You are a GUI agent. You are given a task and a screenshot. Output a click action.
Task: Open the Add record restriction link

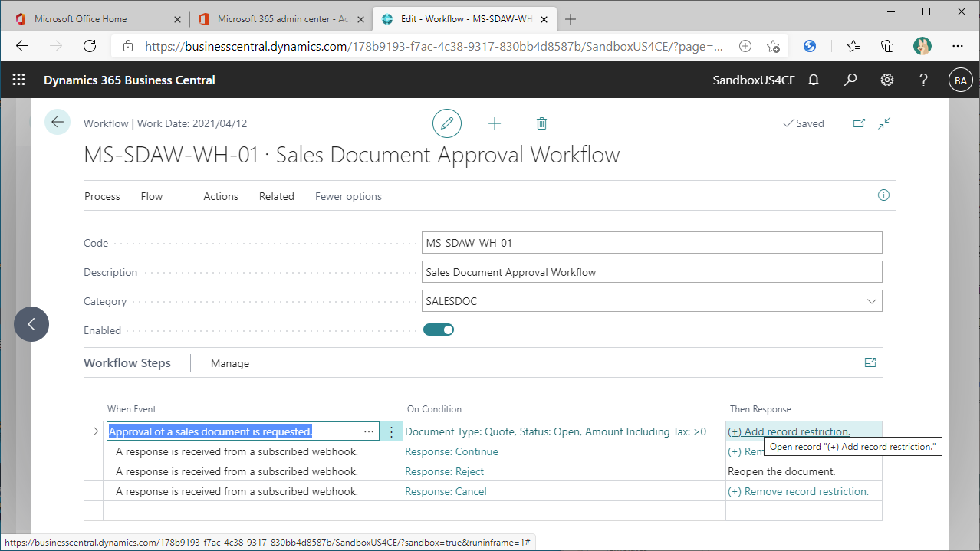pos(790,431)
